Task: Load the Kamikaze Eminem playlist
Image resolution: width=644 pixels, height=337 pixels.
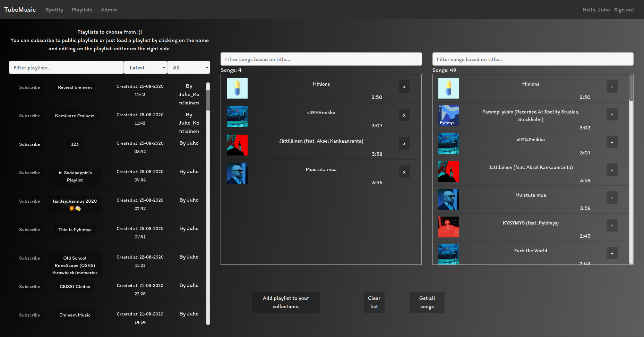Action: click(x=75, y=116)
